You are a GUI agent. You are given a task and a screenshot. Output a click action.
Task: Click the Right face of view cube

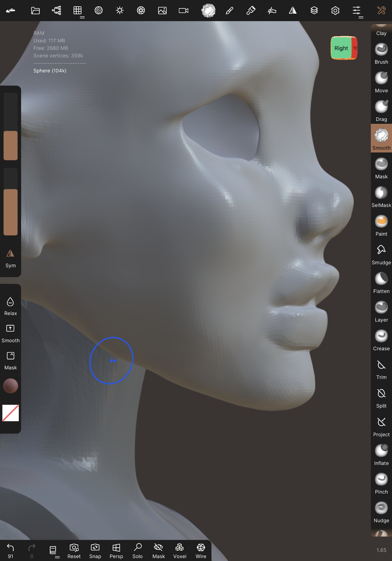click(x=341, y=48)
